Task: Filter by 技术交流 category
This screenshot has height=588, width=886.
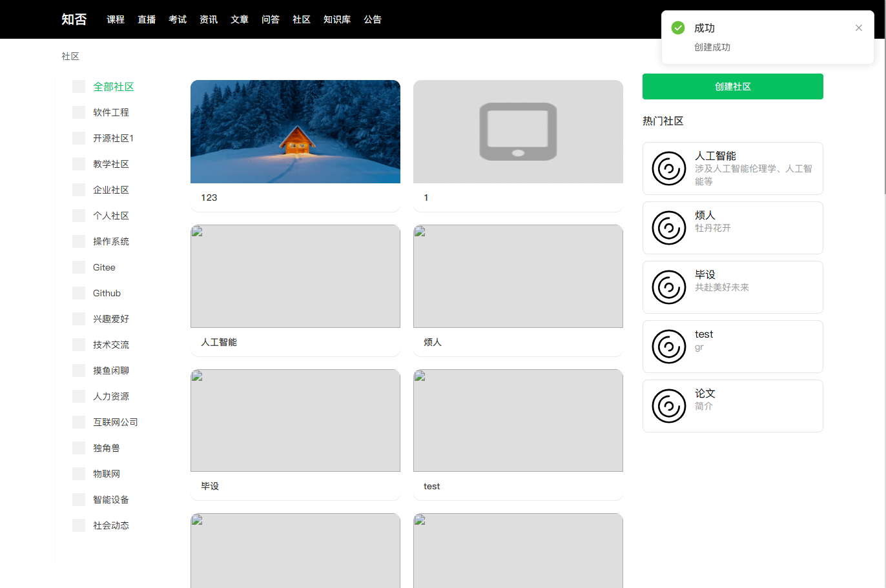Action: 110,345
